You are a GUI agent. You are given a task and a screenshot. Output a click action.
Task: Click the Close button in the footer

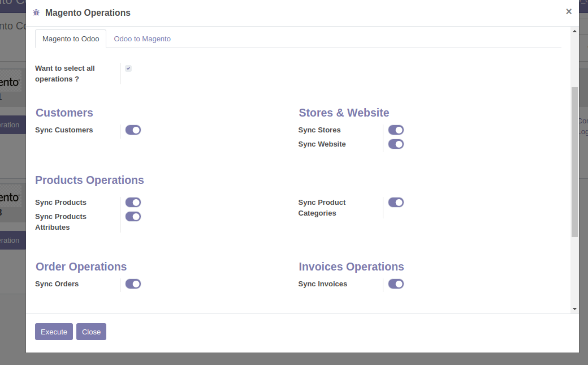tap(91, 332)
